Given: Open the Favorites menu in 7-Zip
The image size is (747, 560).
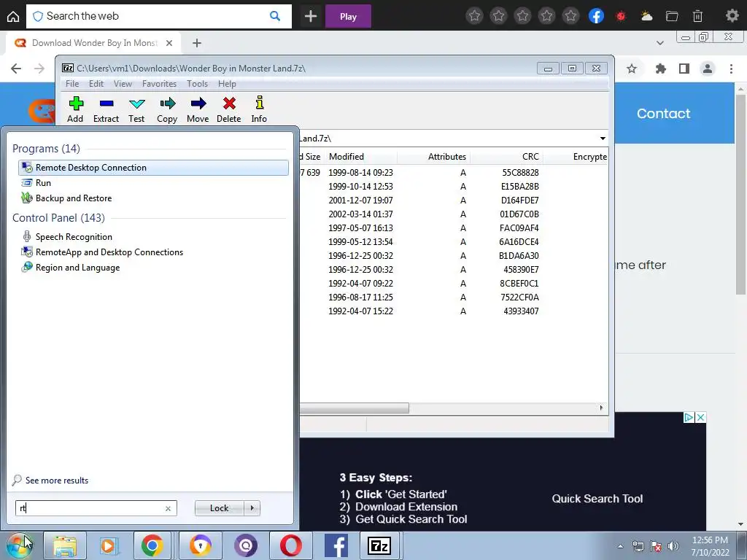Looking at the screenshot, I should pyautogui.click(x=159, y=84).
